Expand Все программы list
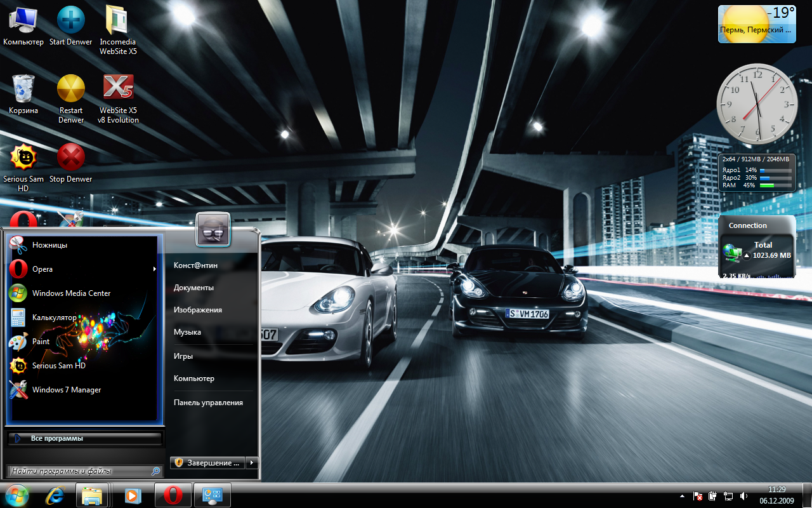This screenshot has width=812, height=508. (86, 438)
